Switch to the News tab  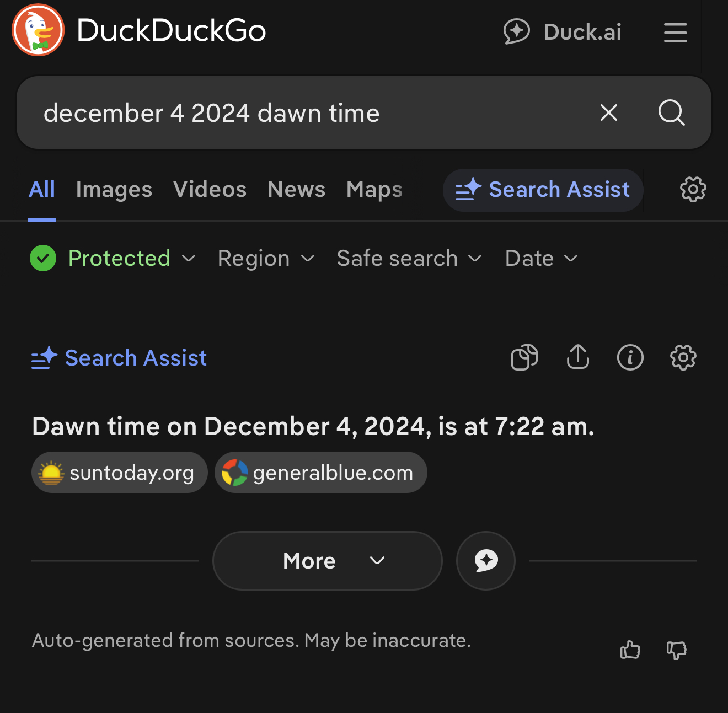point(296,190)
